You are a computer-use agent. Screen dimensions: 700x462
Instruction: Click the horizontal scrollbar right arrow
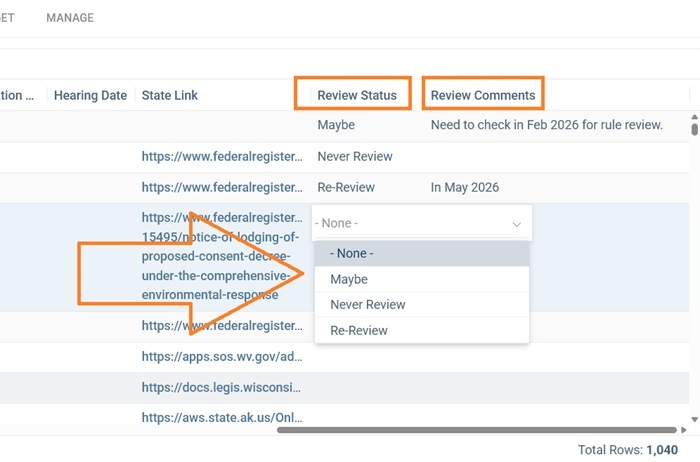[683, 430]
